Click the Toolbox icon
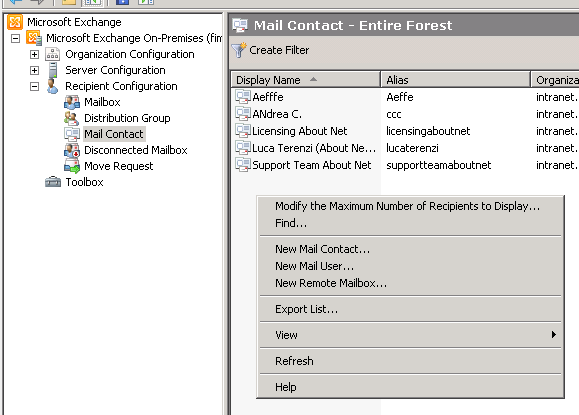 (53, 182)
